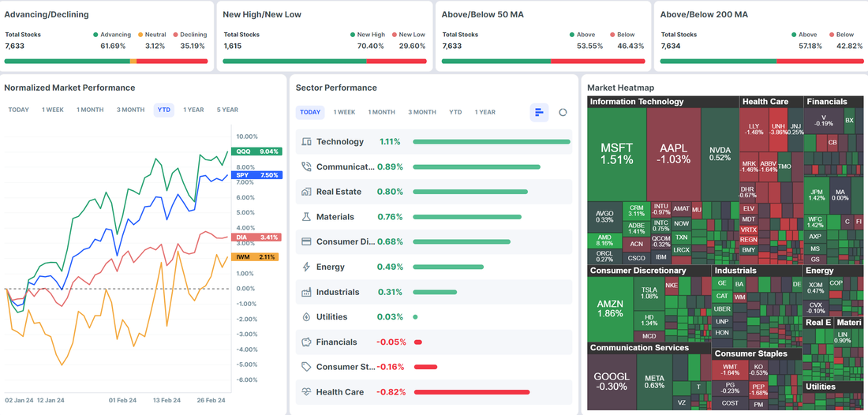This screenshot has width=868, height=415.
Task: Select 1 YEAR tab in Sector Performance
Action: [x=485, y=112]
